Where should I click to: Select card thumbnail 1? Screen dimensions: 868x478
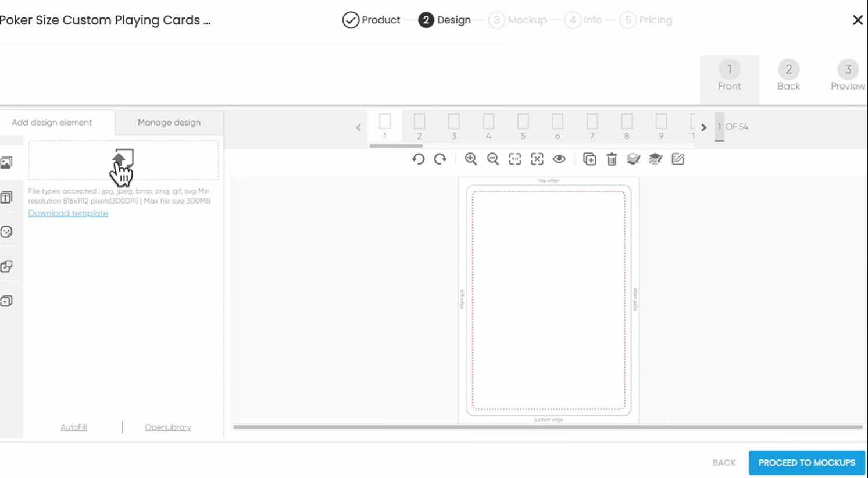(385, 126)
